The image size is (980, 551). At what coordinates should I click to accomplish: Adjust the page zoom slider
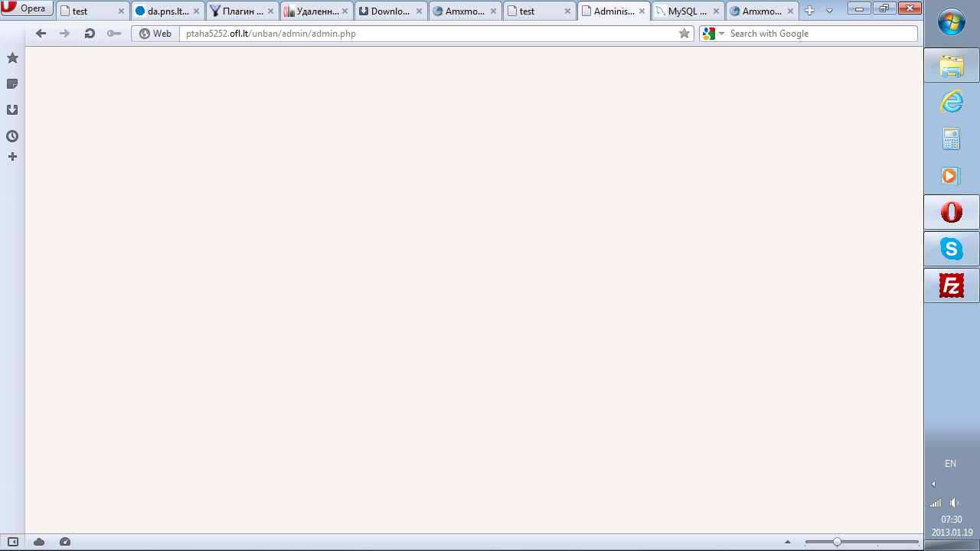(x=861, y=542)
